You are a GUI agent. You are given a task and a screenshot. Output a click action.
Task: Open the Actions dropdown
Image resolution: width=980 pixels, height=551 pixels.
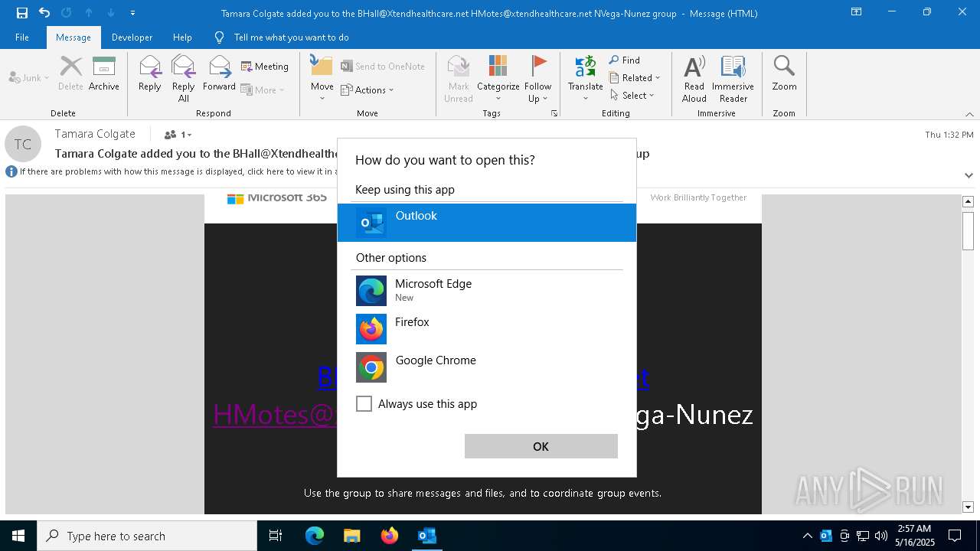coord(367,90)
